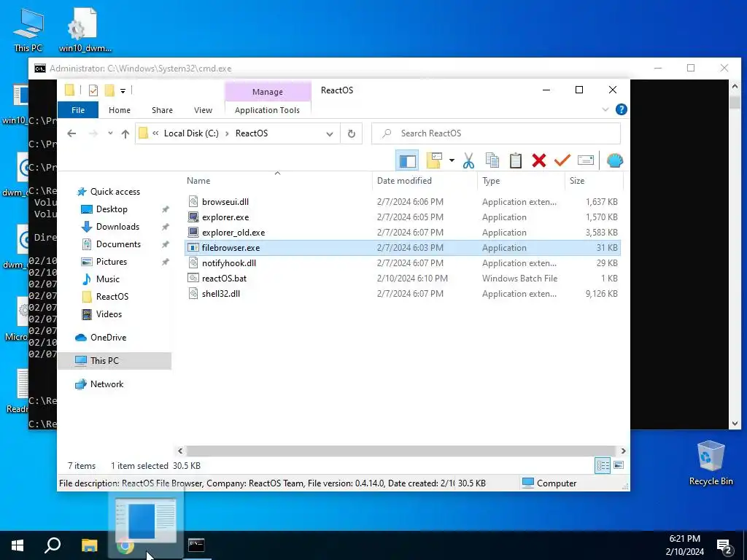The width and height of the screenshot is (747, 560).
Task: Open the Explorer help icon
Action: [621, 109]
